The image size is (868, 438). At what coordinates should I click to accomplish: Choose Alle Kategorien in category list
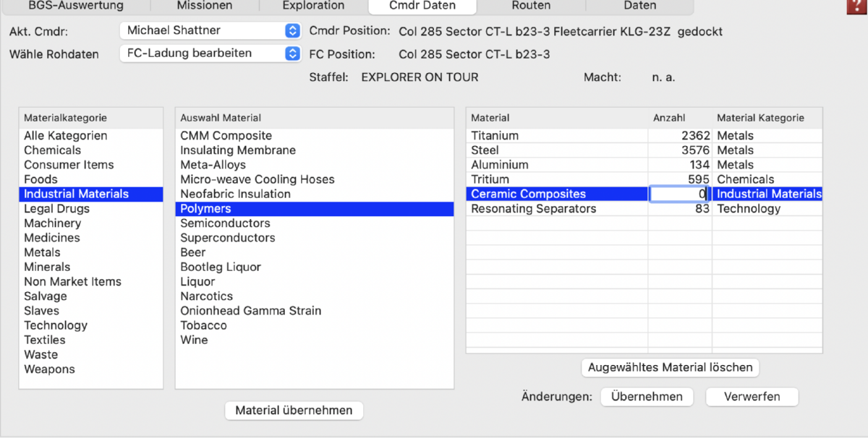(x=65, y=136)
